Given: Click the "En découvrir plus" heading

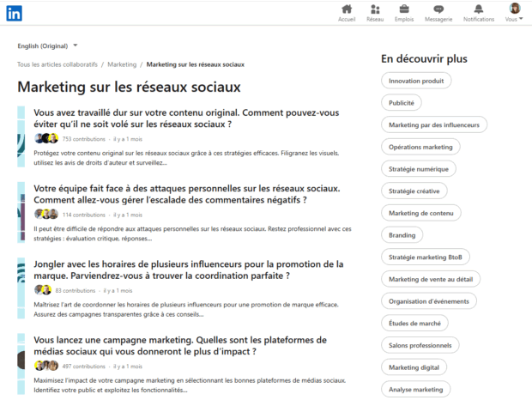Looking at the screenshot, I should tap(424, 58).
